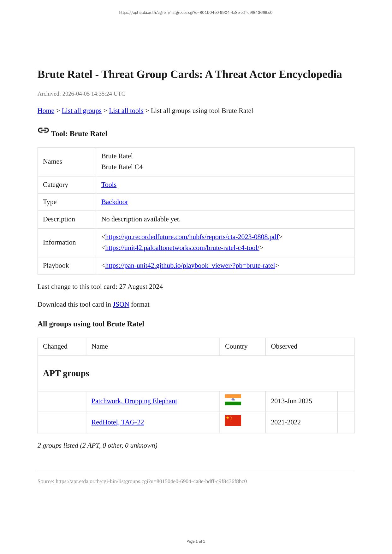
Task: Click the China flag icon
Action: click(233, 421)
